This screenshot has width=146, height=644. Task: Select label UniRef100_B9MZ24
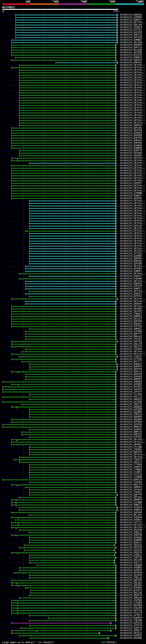[x=131, y=294]
